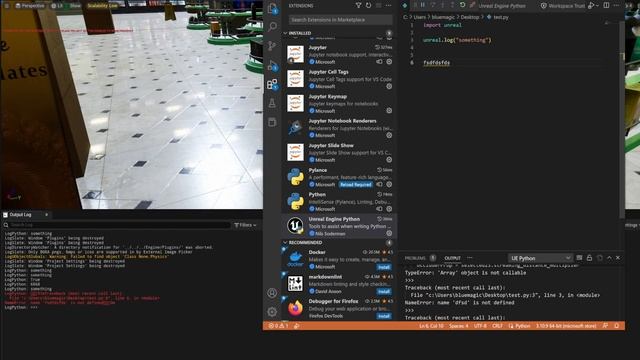Open the UE Python output channel dropdown
This screenshot has width=640, height=360.
[x=540, y=258]
